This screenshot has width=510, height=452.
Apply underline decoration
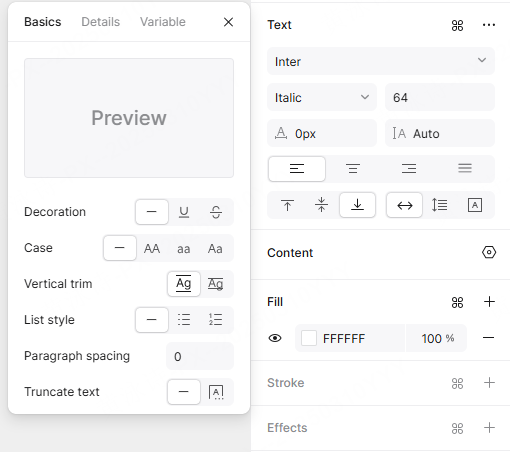(184, 212)
